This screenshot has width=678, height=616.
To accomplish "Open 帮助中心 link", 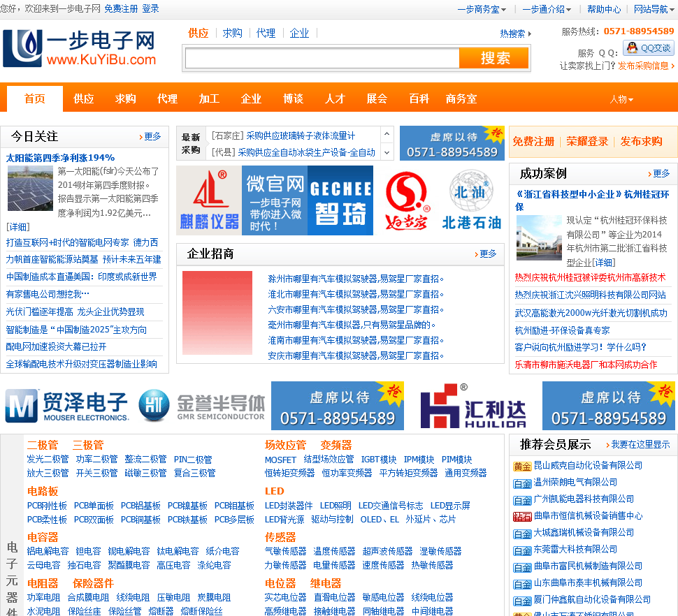I will click(x=604, y=9).
